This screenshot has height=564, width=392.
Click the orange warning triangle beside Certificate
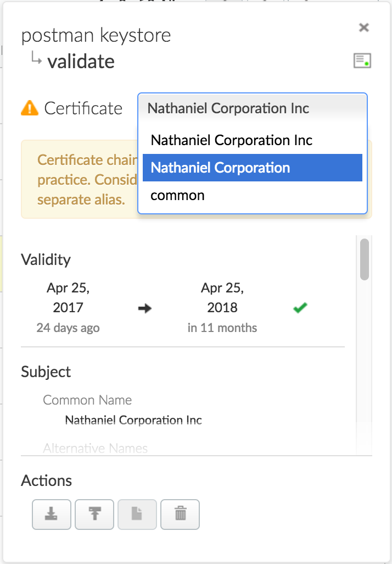pos(30,108)
